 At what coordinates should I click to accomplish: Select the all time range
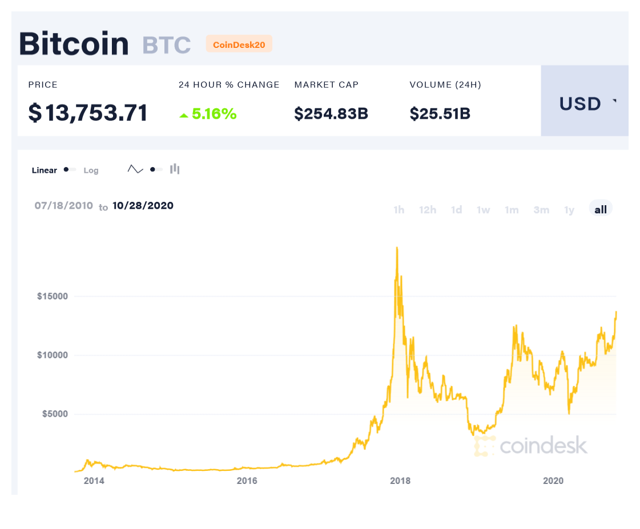pos(600,209)
